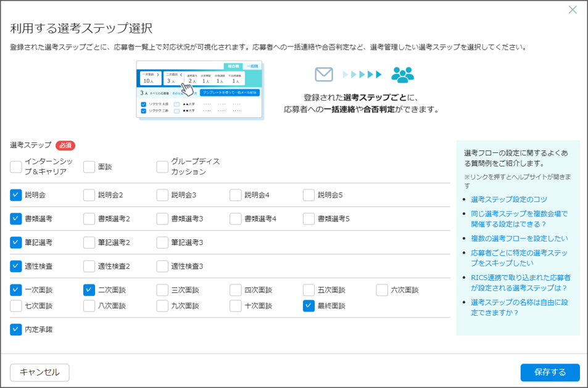Image resolution: width=588 pixels, height=388 pixels.
Task: Uncheck the 説明会 checkbox
Action: coord(16,195)
